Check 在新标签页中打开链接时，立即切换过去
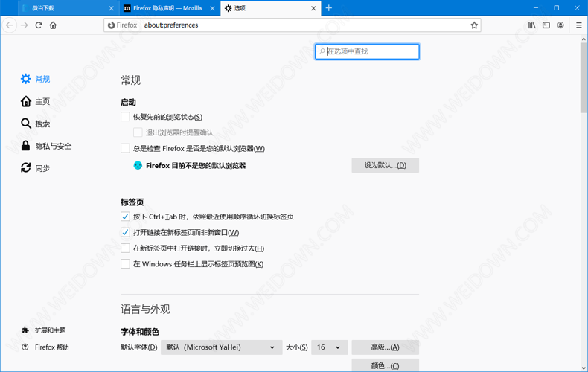Screen dimensions: 588x372 tap(125, 248)
